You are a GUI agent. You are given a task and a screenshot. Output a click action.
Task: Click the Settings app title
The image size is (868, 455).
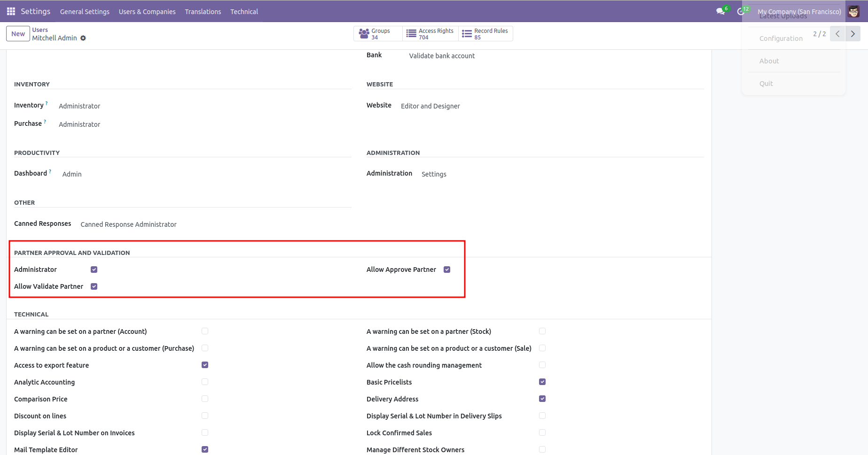[35, 11]
